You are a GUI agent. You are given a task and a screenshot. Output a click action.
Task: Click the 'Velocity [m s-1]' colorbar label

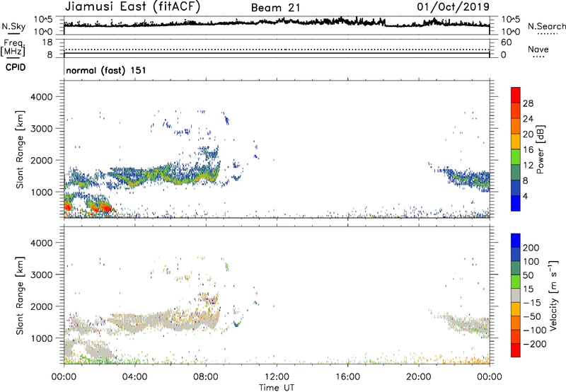(x=553, y=295)
